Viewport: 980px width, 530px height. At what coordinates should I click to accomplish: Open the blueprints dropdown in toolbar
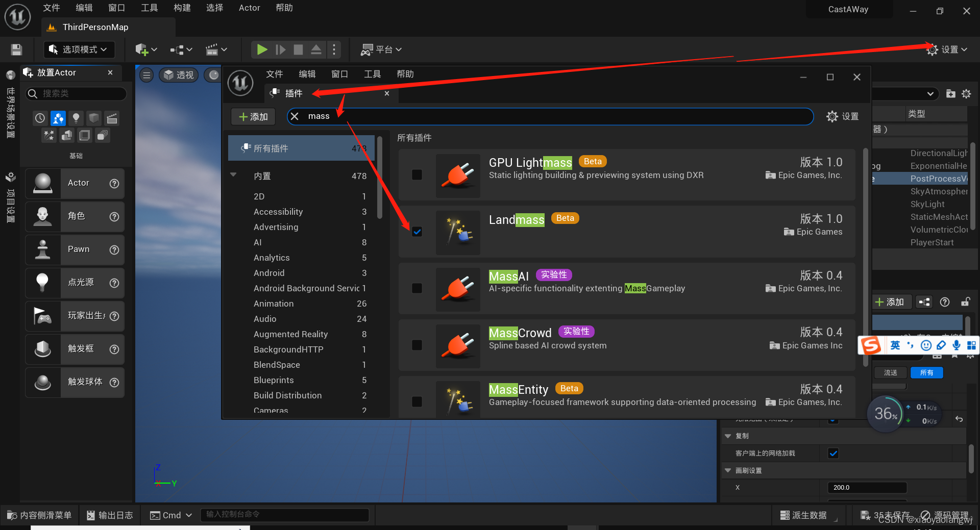pyautogui.click(x=181, y=49)
